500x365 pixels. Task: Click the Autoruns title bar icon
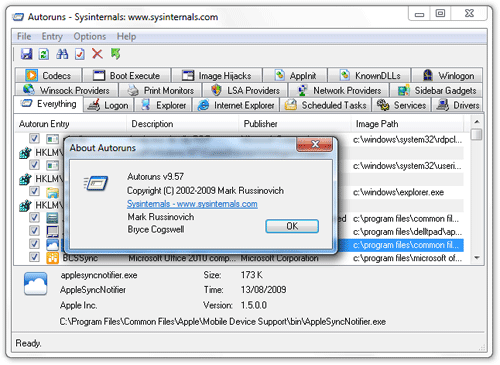click(x=18, y=17)
